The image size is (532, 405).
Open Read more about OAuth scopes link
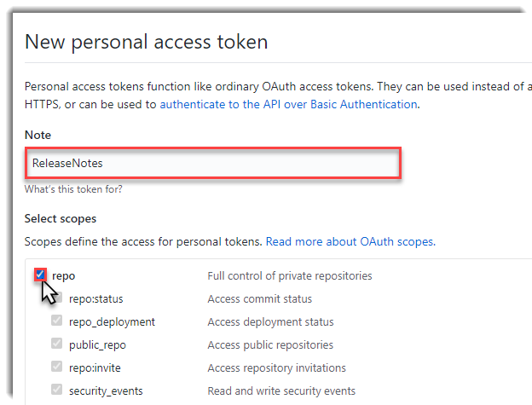(x=350, y=241)
